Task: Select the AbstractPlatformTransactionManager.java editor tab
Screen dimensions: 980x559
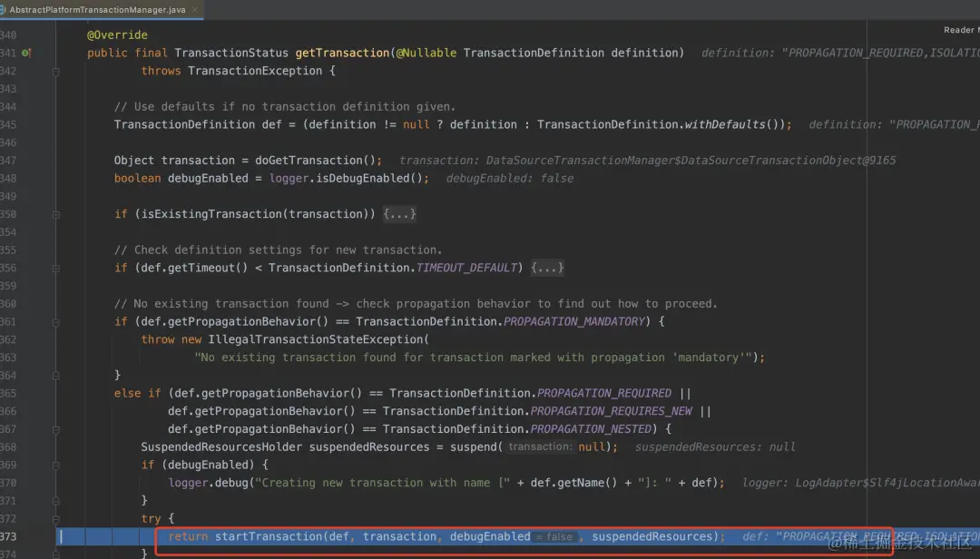Action: [100, 9]
